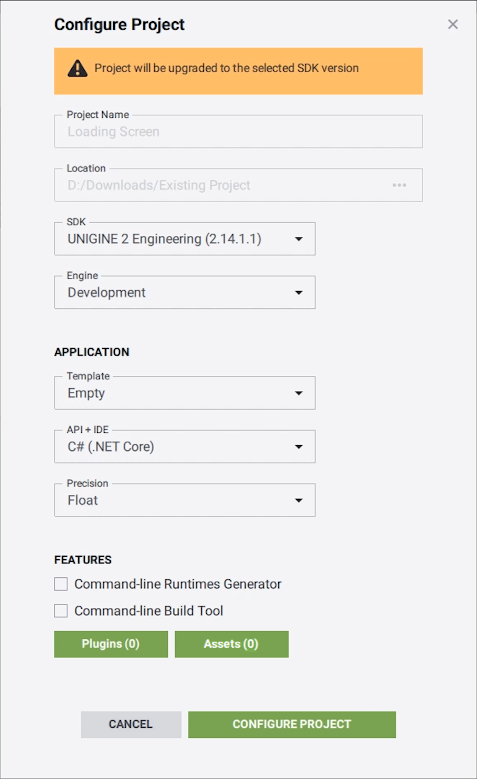
Task: Click the Precision dropdown arrow
Action: coord(299,500)
